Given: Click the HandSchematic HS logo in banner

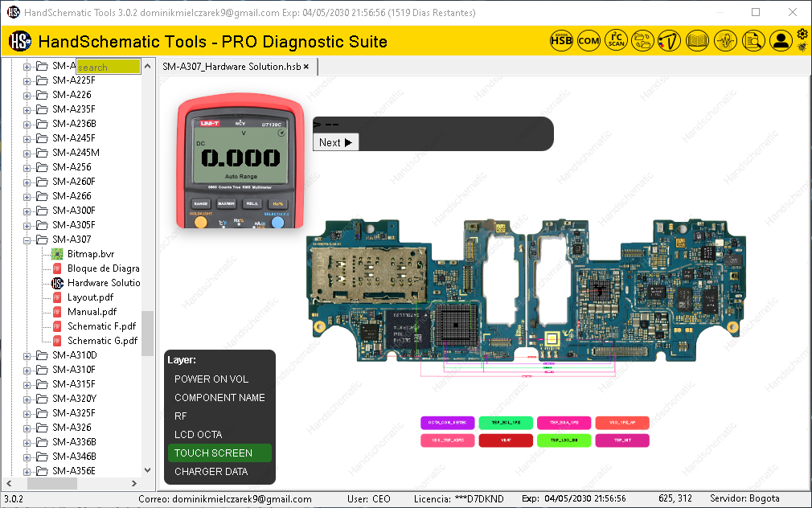Looking at the screenshot, I should point(20,41).
